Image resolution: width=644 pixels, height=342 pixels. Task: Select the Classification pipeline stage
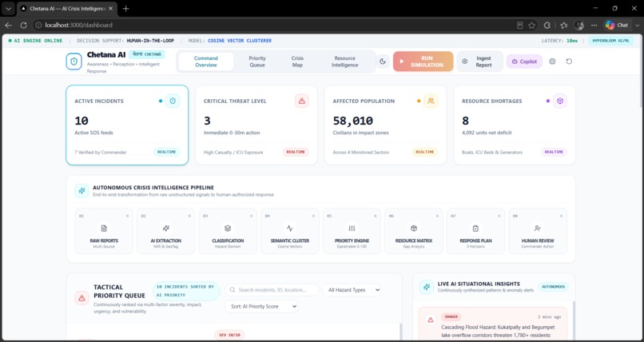[x=228, y=231]
